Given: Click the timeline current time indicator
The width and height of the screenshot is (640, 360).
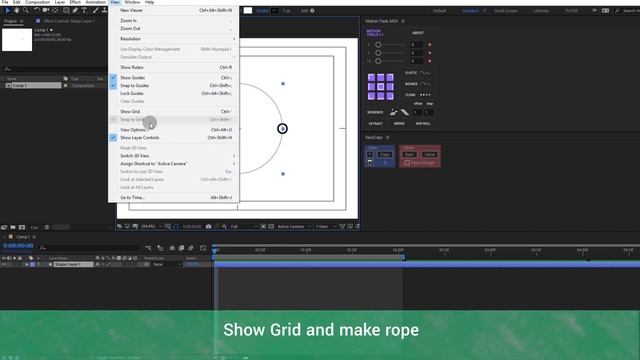Looking at the screenshot, I should (x=215, y=250).
